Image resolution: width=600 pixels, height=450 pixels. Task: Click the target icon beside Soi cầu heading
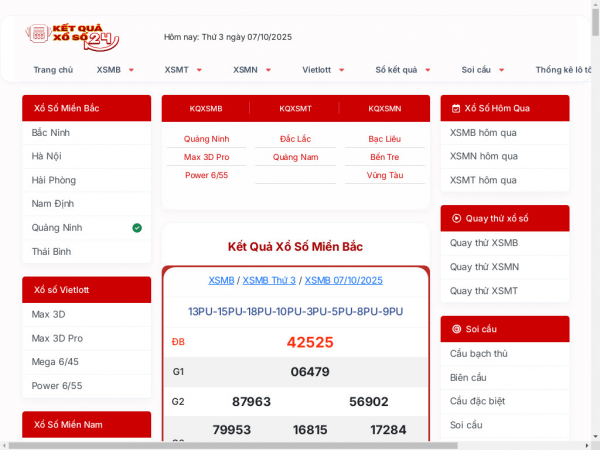click(456, 329)
